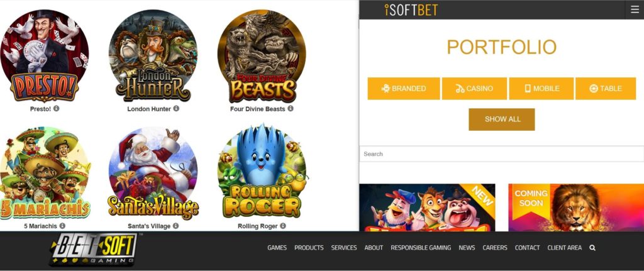
Task: Go to the Client Area link
Action: click(564, 248)
